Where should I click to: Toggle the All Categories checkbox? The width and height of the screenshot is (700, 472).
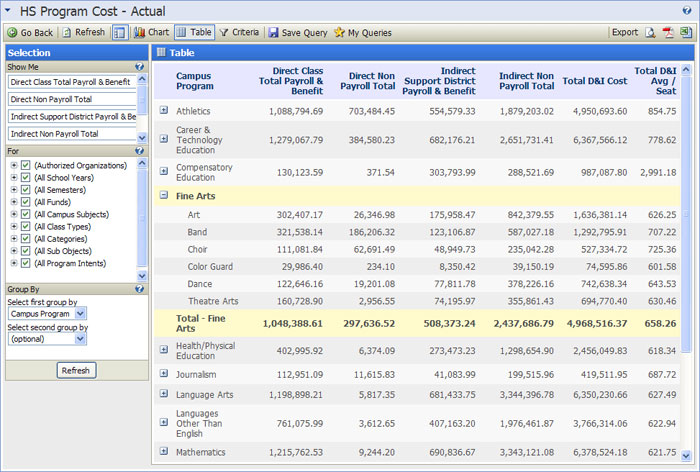25,239
